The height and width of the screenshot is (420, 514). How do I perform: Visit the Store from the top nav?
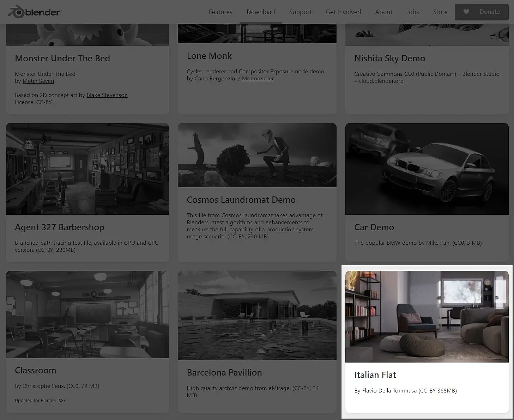pyautogui.click(x=440, y=12)
